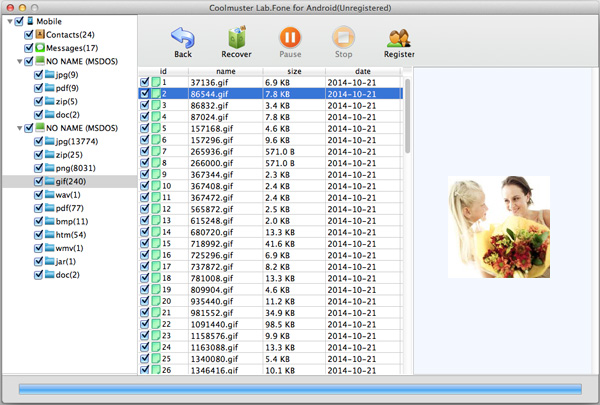Click the file list vertical scrollbar
Viewport: 600px width, 405px height.
pos(408,116)
